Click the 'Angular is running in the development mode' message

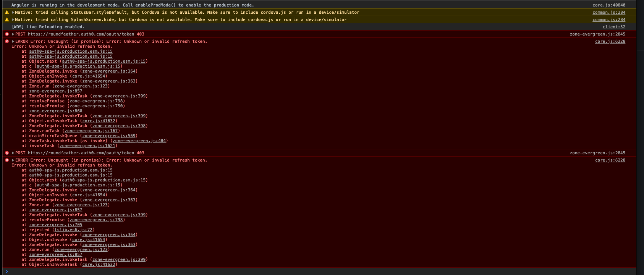click(133, 5)
